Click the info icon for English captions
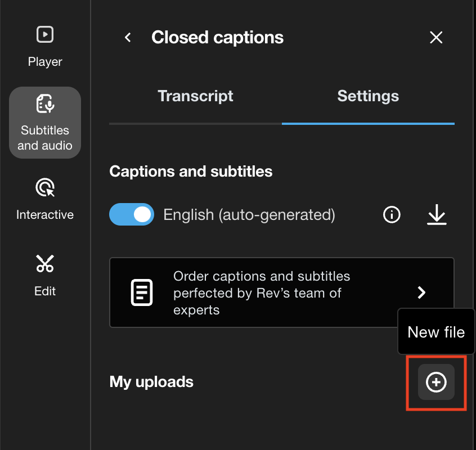Screen dimensions: 476x450 click(392, 215)
